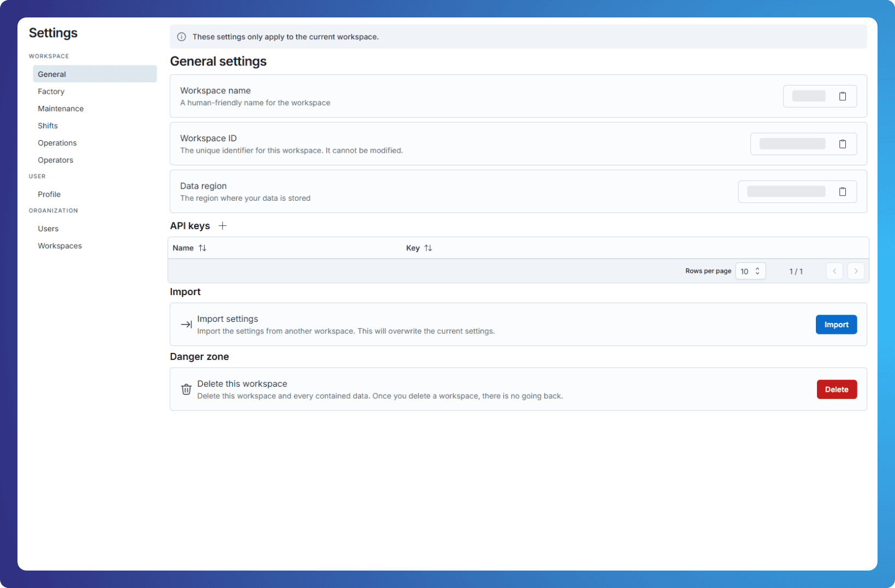This screenshot has width=895, height=588.
Task: Copy the Workspace name to clipboard
Action: (842, 97)
